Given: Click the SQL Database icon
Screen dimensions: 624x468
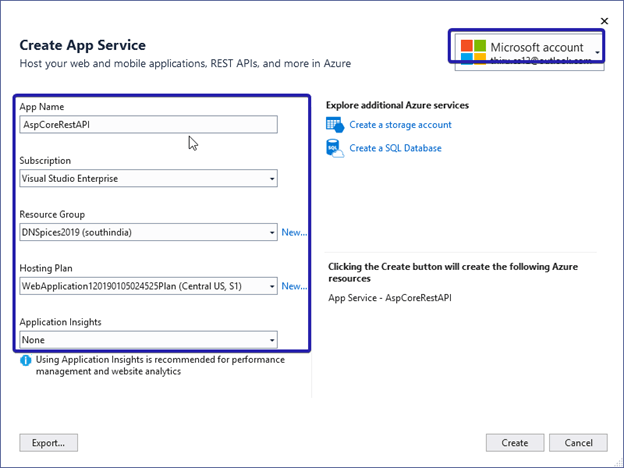Looking at the screenshot, I should 335,148.
